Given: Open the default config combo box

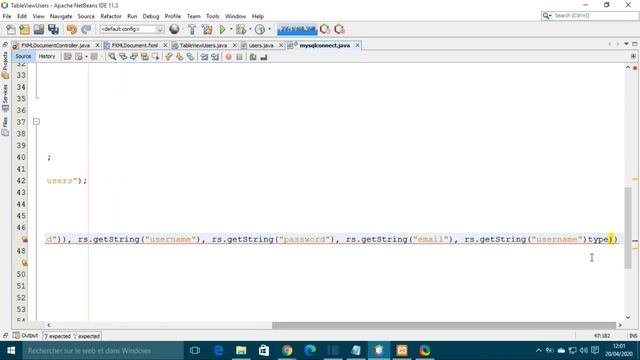Looking at the screenshot, I should point(131,29).
